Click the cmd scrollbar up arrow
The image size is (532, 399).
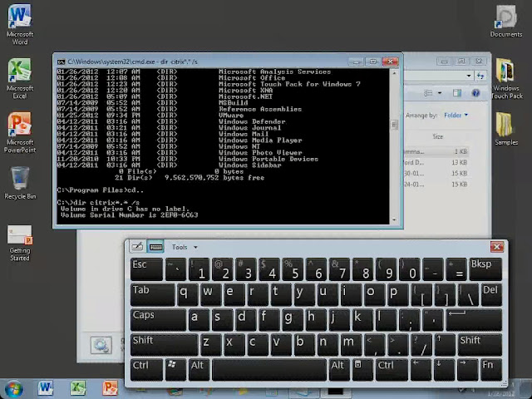[394, 73]
